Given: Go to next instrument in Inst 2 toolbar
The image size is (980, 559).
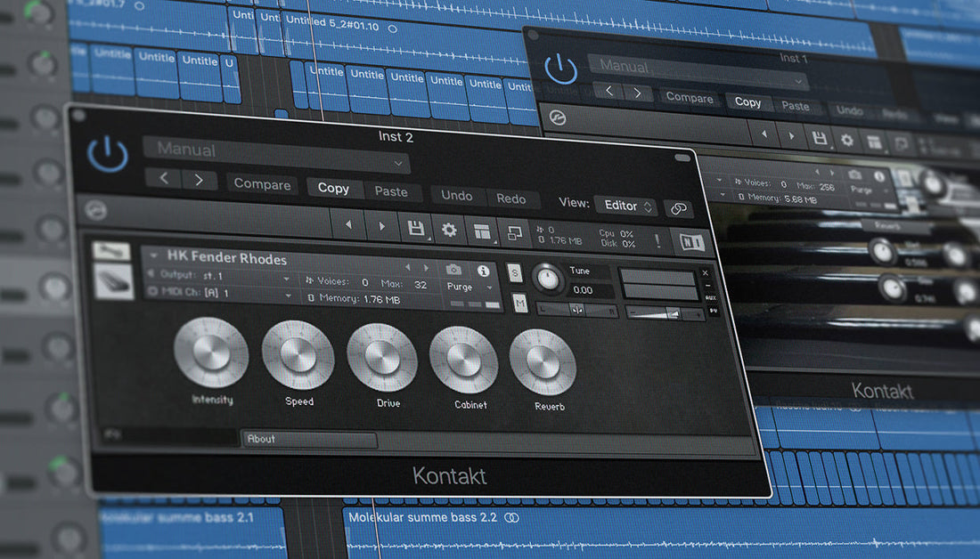Looking at the screenshot, I should pyautogui.click(x=382, y=226).
